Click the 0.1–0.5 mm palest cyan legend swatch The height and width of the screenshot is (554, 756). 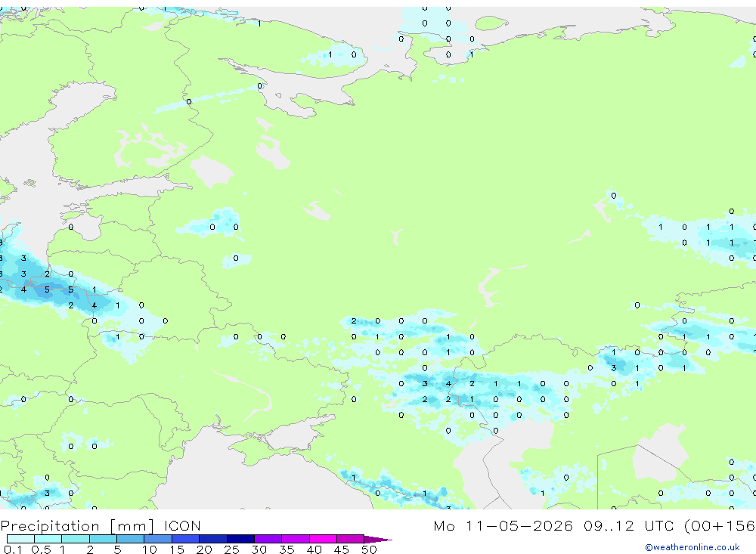coord(20,539)
